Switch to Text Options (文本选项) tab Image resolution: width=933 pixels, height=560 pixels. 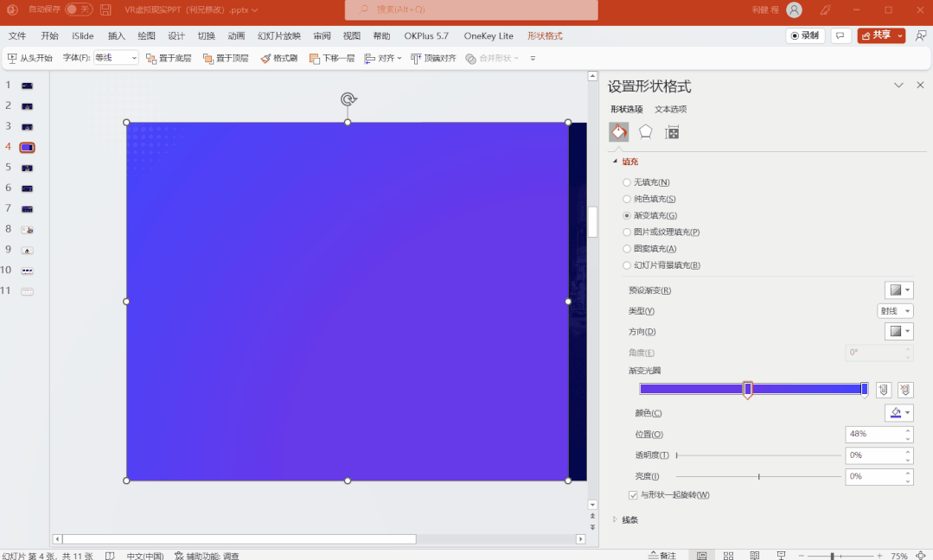click(x=671, y=109)
